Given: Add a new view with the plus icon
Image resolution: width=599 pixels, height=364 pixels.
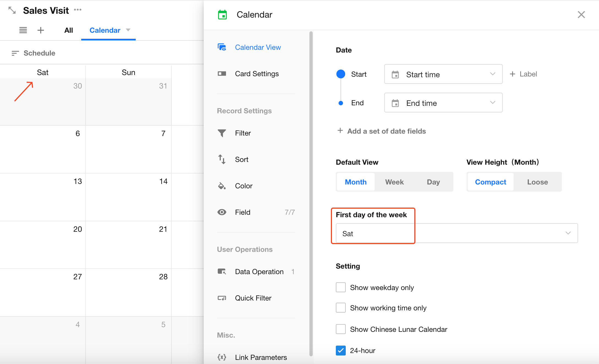Looking at the screenshot, I should click(x=41, y=30).
